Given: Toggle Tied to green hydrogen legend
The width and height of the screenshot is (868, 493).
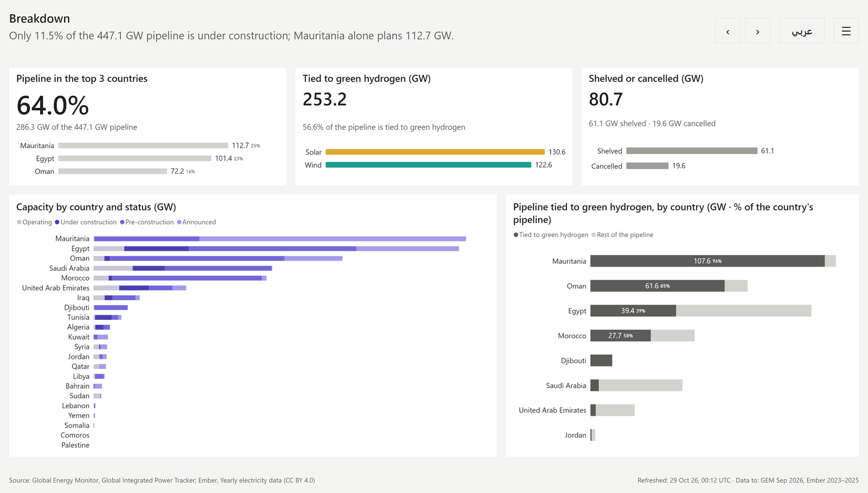Looking at the screenshot, I should tap(551, 235).
